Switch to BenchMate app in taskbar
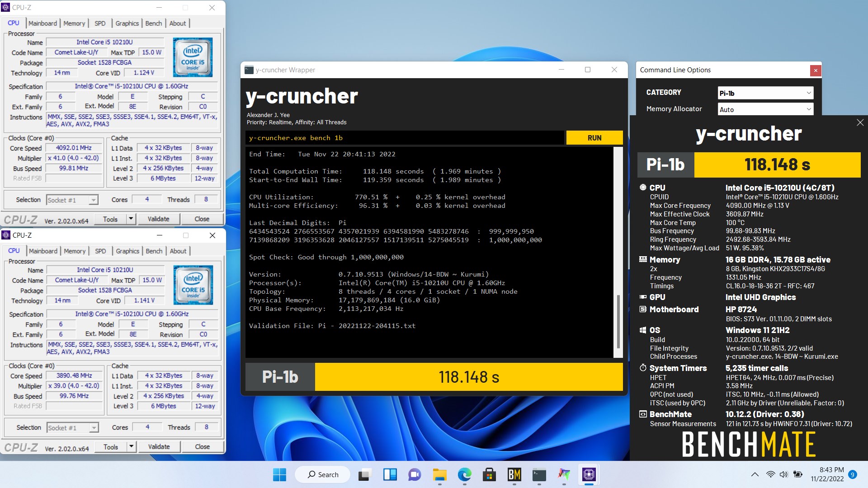Screen dimensions: 868x488 (x=514, y=474)
